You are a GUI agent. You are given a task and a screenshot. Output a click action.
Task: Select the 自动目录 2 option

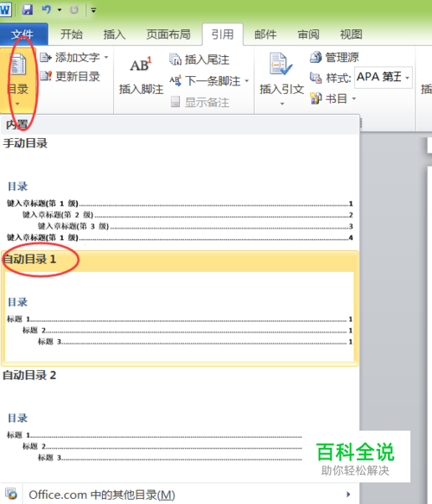180,424
